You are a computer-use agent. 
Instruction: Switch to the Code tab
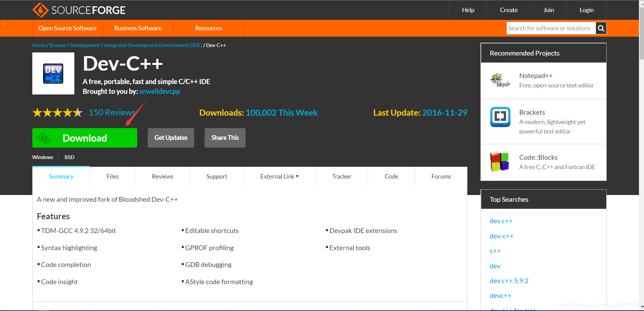(391, 177)
